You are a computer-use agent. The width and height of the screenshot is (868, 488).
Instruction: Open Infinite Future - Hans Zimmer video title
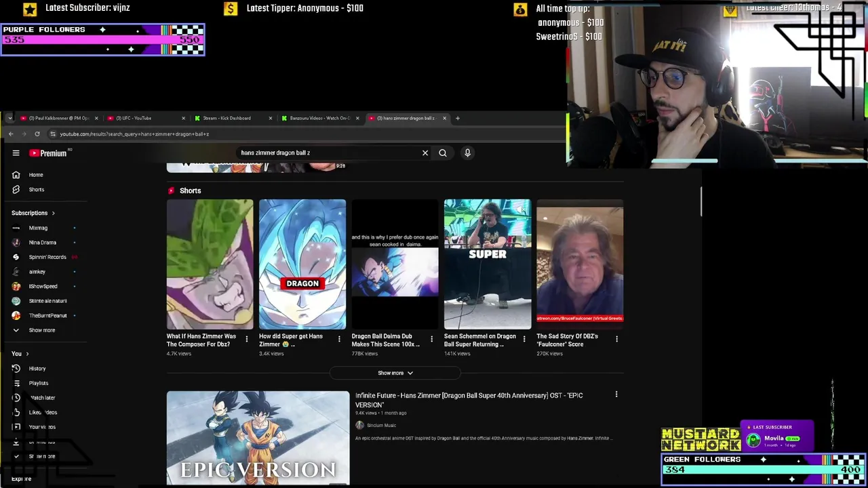coord(469,401)
